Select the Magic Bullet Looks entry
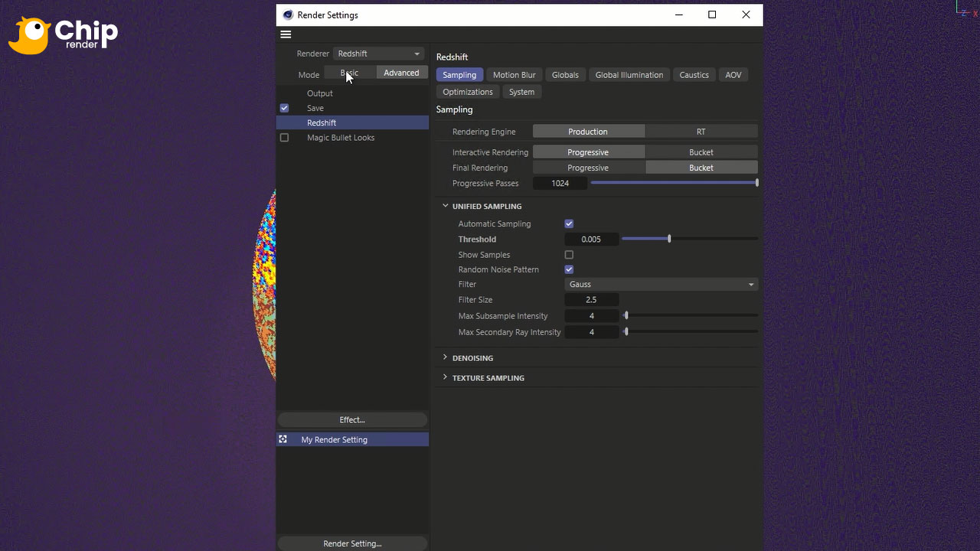The width and height of the screenshot is (980, 551). tap(341, 138)
